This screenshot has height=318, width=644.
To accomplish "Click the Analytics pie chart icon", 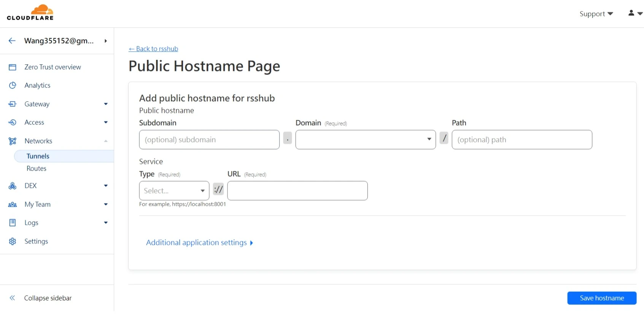I will pyautogui.click(x=13, y=85).
